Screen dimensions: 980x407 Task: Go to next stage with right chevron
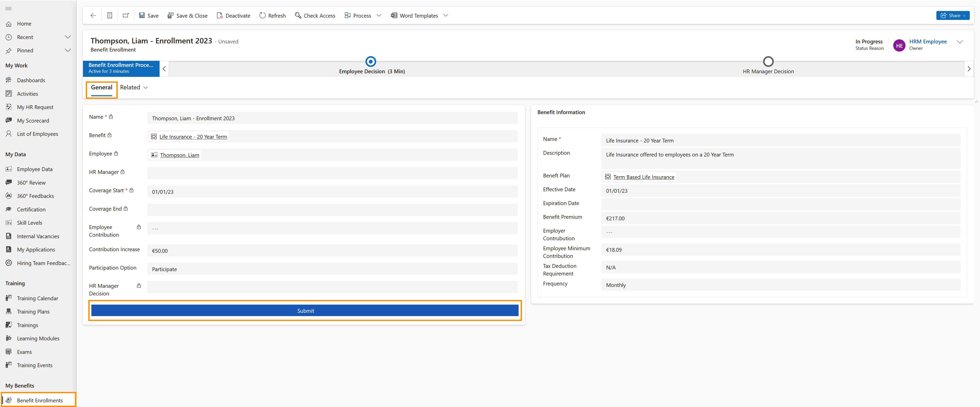click(969, 69)
